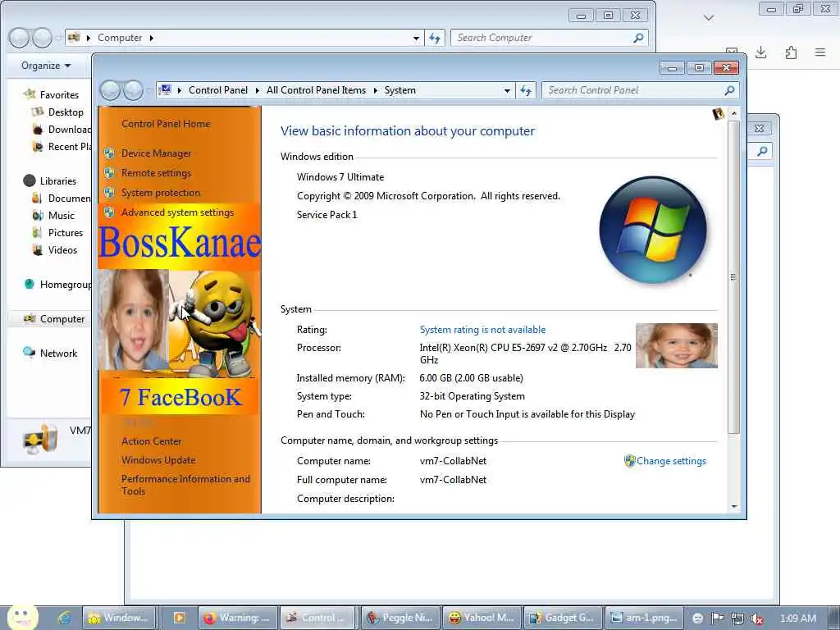Screen dimensions: 840x630
Task: Select Homegroup in navigation pane
Action: click(66, 285)
